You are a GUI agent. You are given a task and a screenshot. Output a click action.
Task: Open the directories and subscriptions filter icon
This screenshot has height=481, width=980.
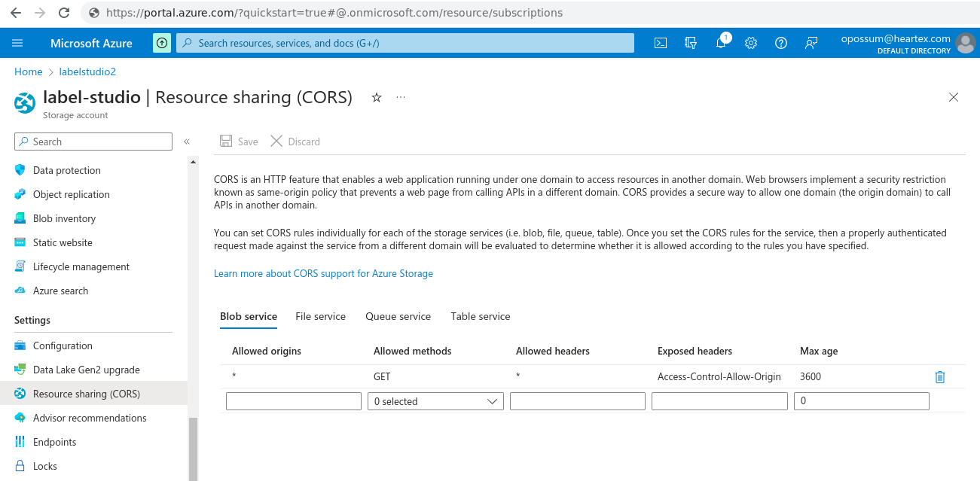(691, 43)
